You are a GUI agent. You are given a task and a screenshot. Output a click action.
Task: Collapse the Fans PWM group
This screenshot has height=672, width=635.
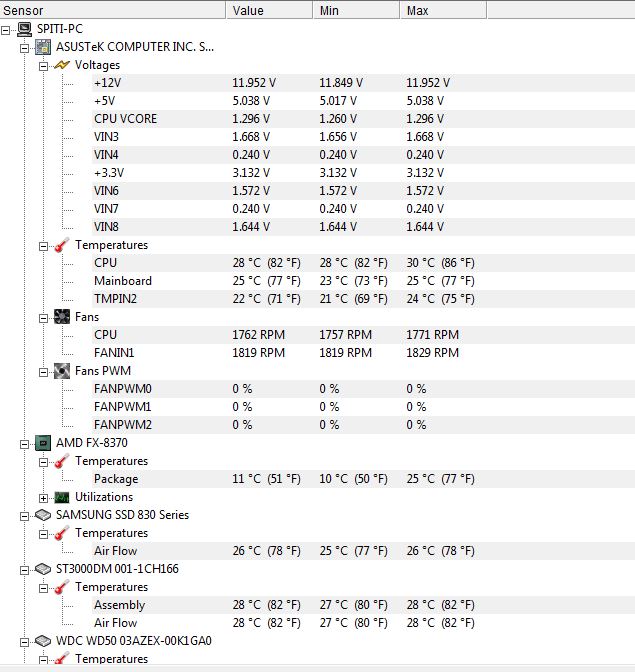point(43,372)
